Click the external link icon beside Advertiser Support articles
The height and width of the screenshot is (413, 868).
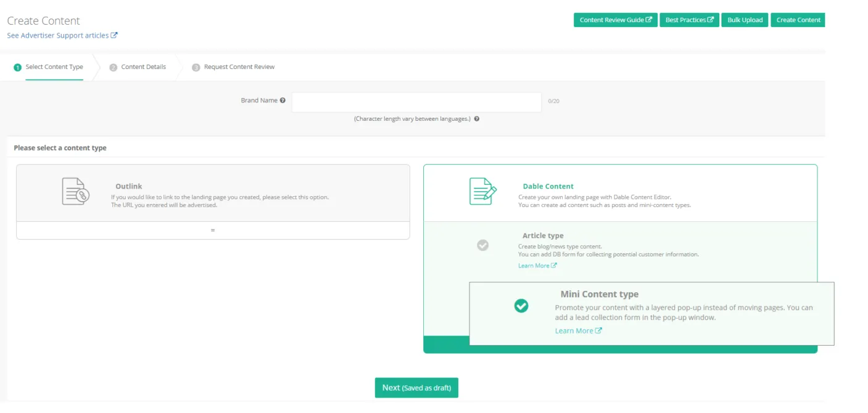(114, 36)
